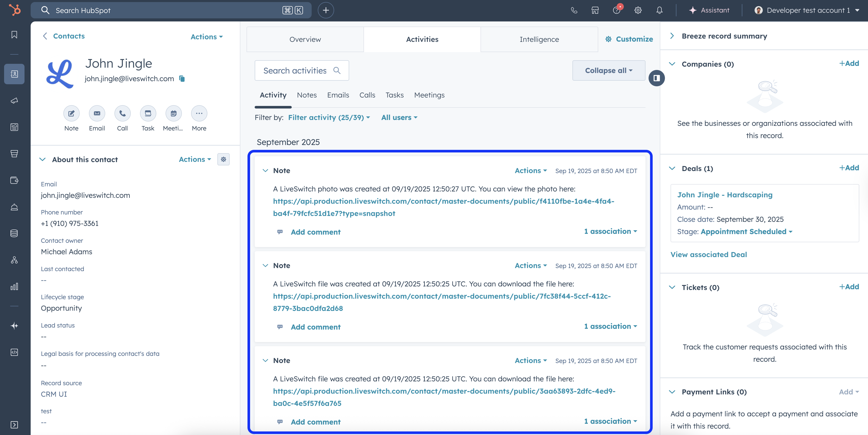Image resolution: width=868 pixels, height=435 pixels.
Task: Click Add comment on first note
Action: [315, 232]
